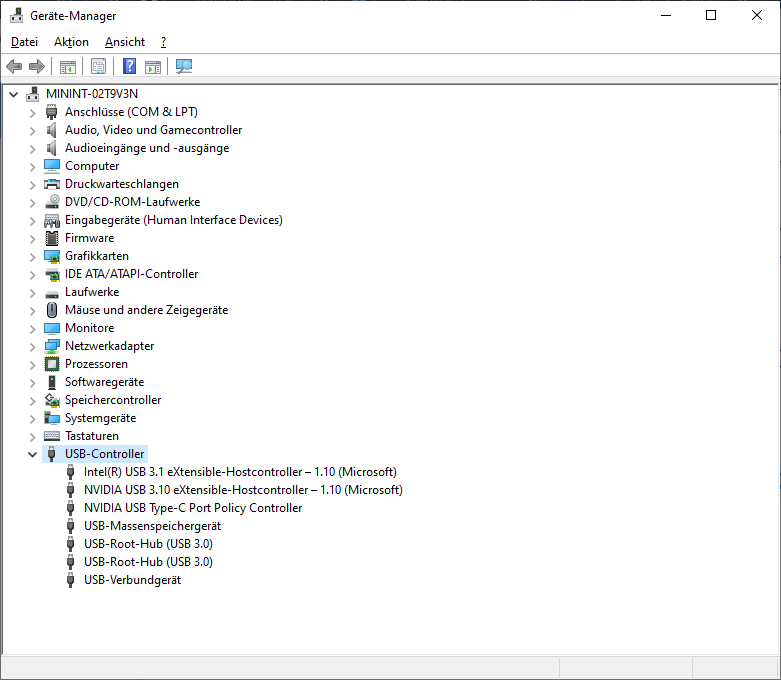Click the Druckwarteschlangen printer icon
Image resolution: width=781 pixels, height=680 pixels.
click(52, 184)
